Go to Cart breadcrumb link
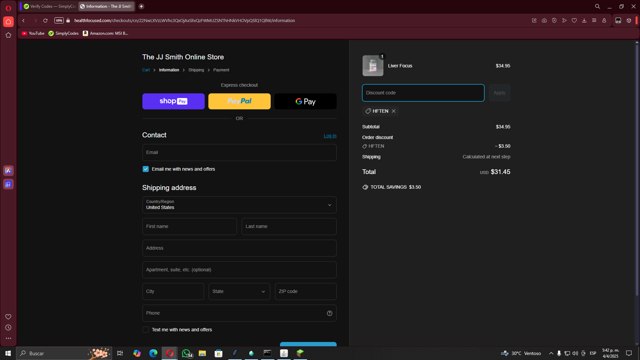640x360 pixels. point(146,70)
